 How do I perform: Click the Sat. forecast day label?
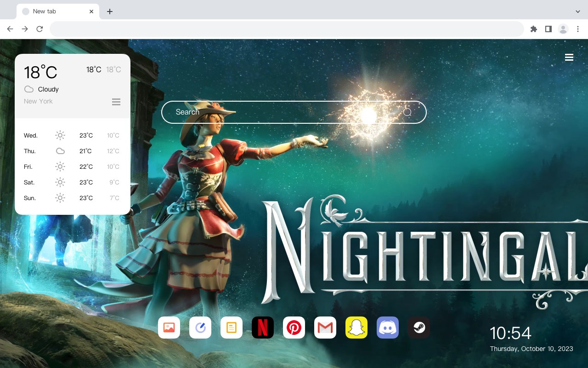(x=29, y=182)
